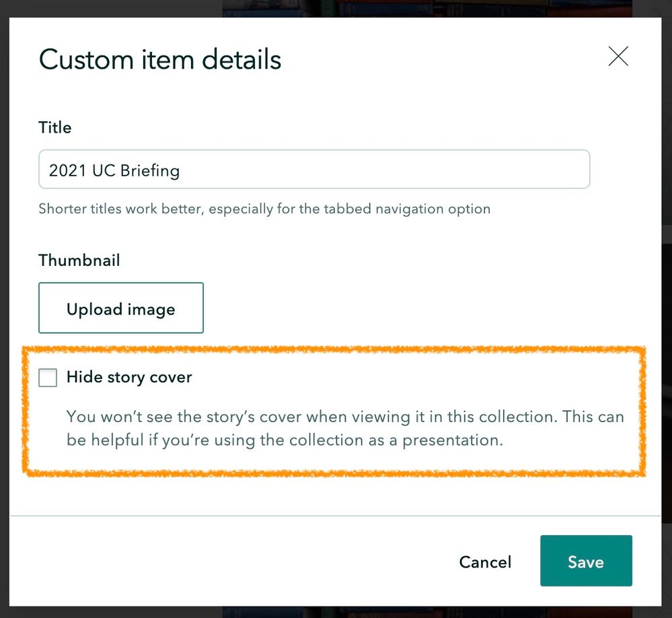Click the shorter titles hint text

point(264,209)
